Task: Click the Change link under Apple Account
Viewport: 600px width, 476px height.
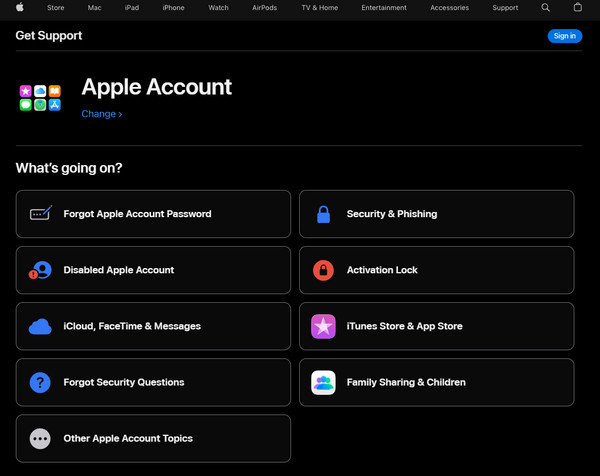Action: 102,114
